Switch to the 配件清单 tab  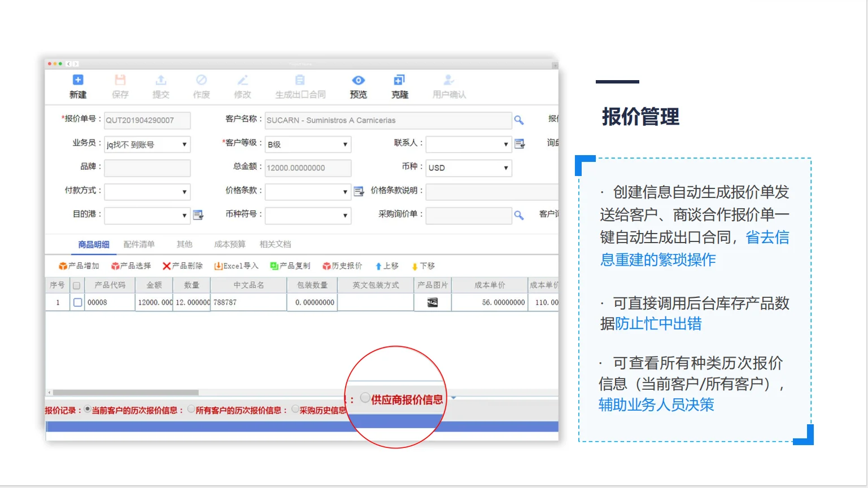click(139, 244)
